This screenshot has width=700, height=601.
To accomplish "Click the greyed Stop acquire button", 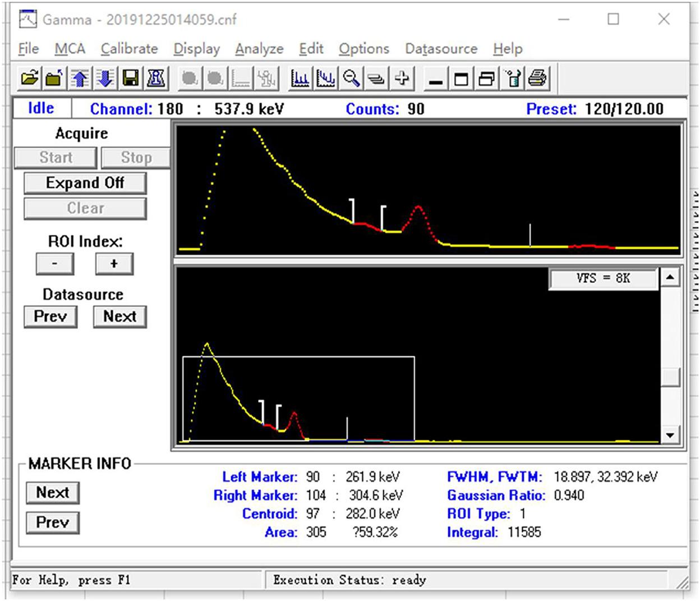I will coord(136,158).
